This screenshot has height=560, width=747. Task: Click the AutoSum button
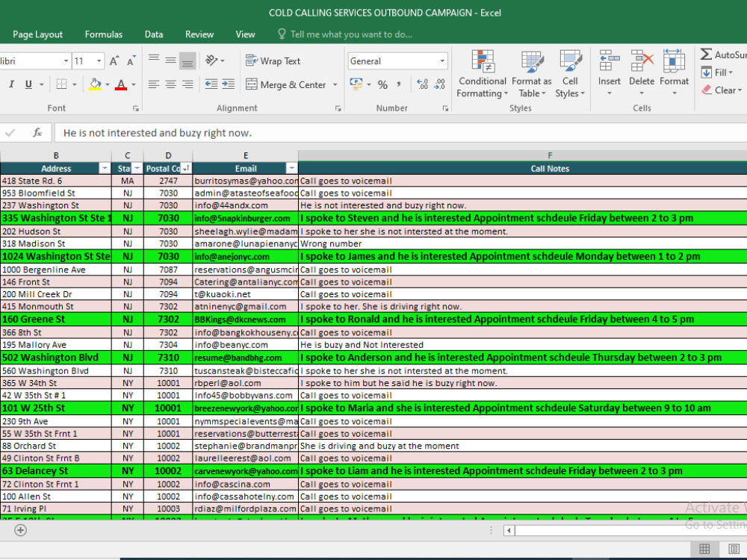tap(723, 55)
